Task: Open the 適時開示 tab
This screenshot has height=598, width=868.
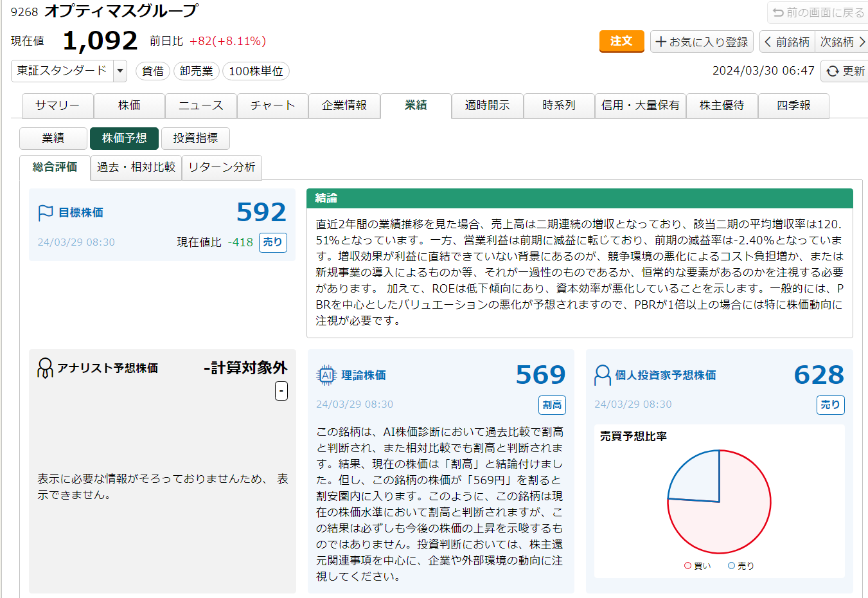Action: coord(488,106)
